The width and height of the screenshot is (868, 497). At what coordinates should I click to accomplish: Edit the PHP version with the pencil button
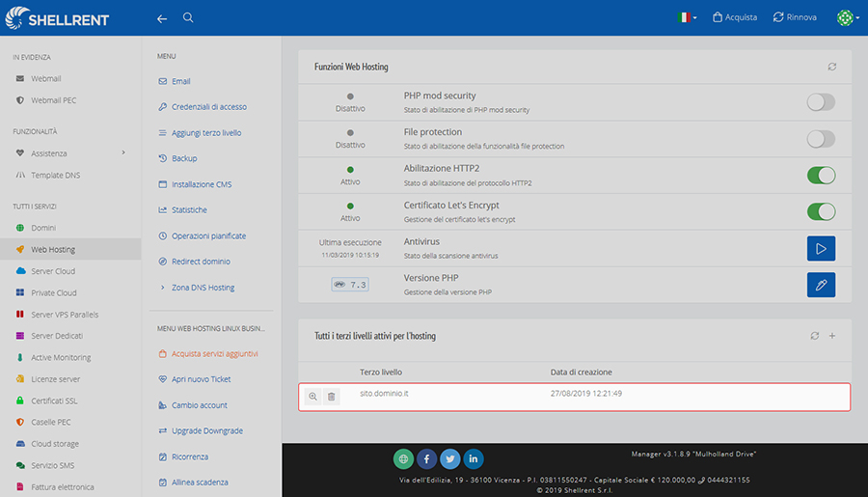click(821, 285)
